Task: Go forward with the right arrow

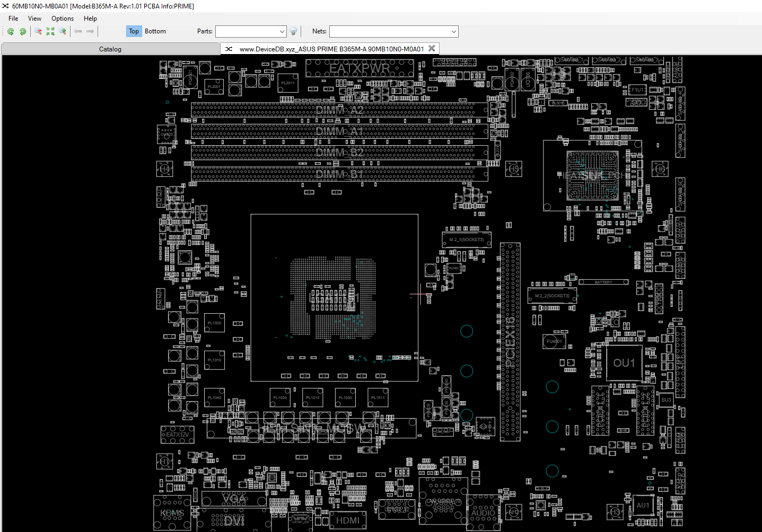Action: tap(90, 32)
